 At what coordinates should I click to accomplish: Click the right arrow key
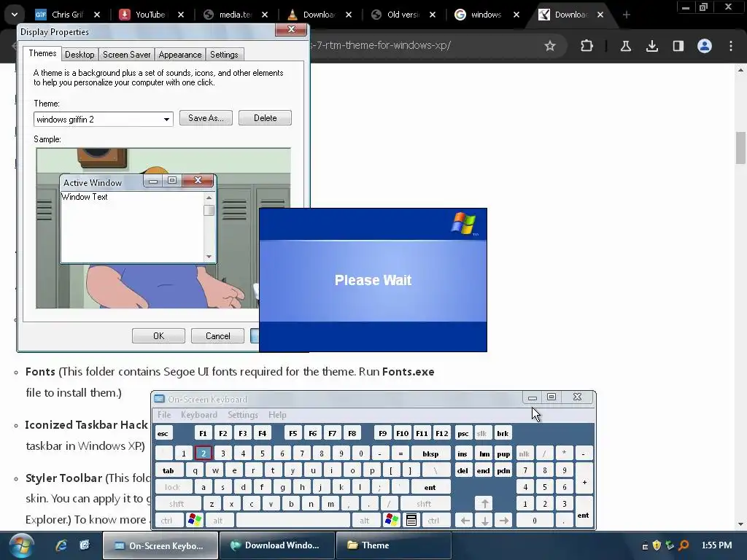pyautogui.click(x=504, y=521)
